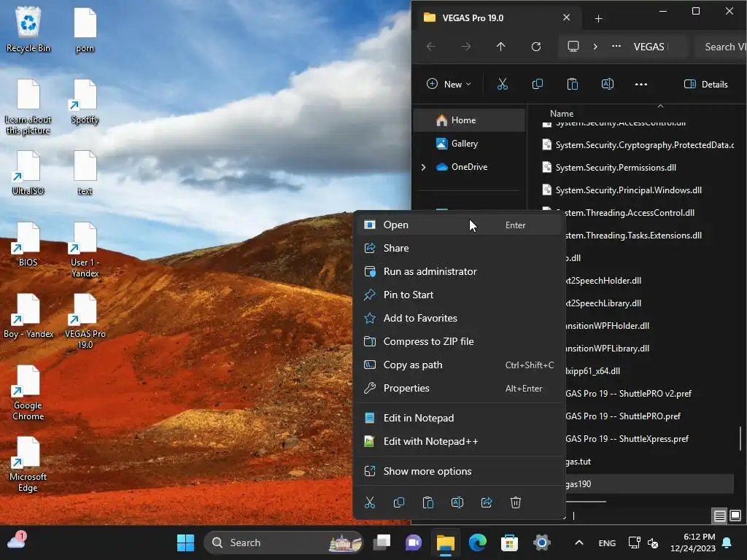Select System.Security.Principal.Windows.dll file
This screenshot has height=560, width=747.
pos(628,190)
